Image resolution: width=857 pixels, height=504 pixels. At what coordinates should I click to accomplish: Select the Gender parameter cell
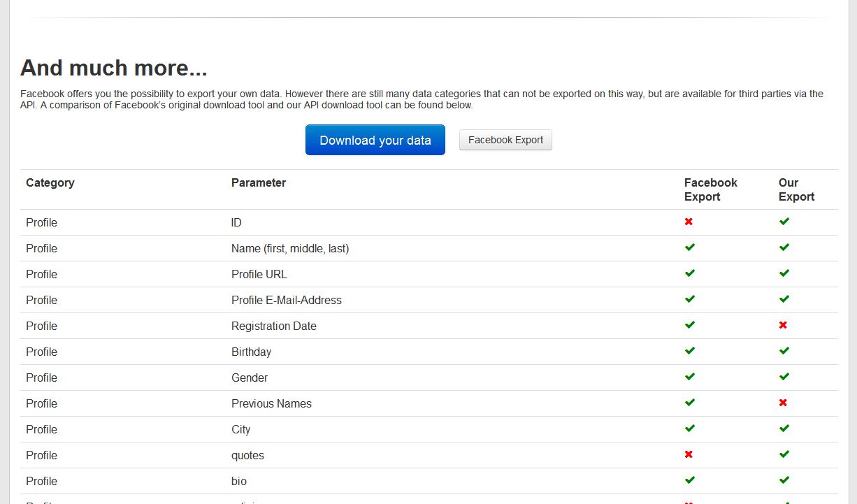point(250,377)
